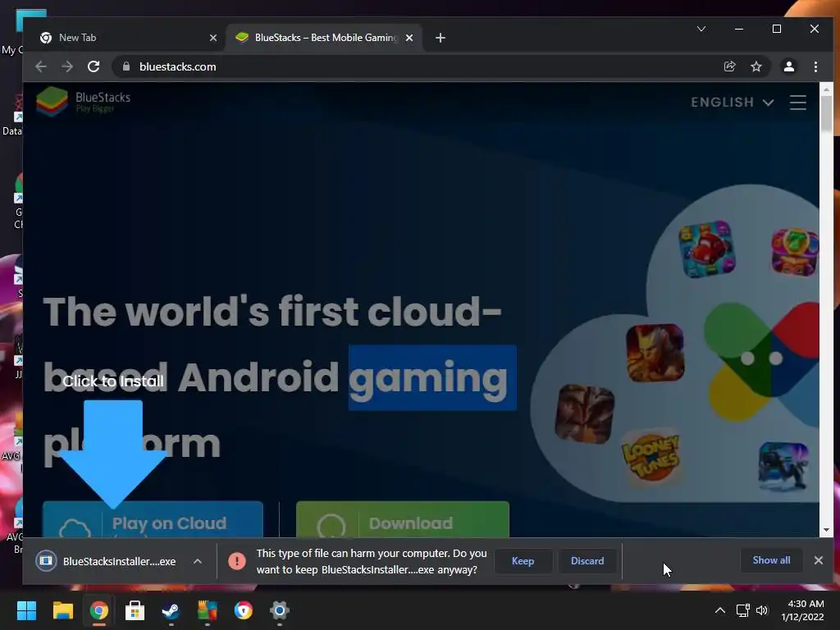Click the Looney Tunes game thumbnail
Image resolution: width=840 pixels, height=630 pixels.
tap(651, 456)
